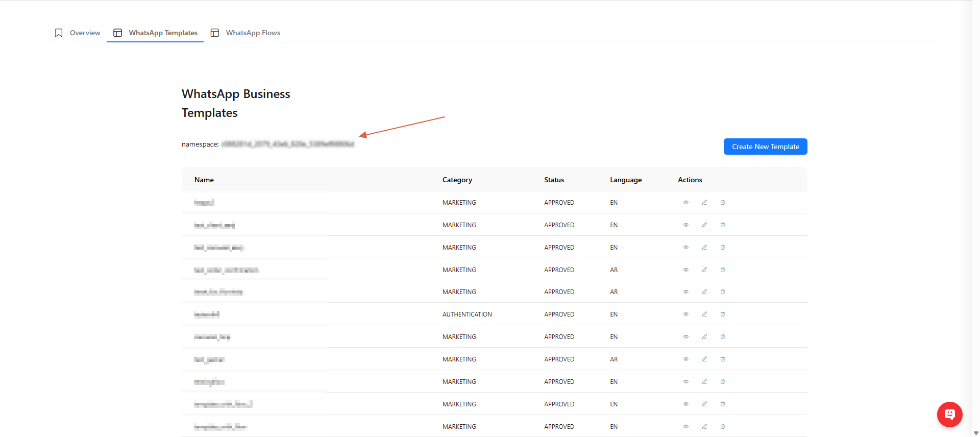Delete the last visible template row

pyautogui.click(x=723, y=427)
